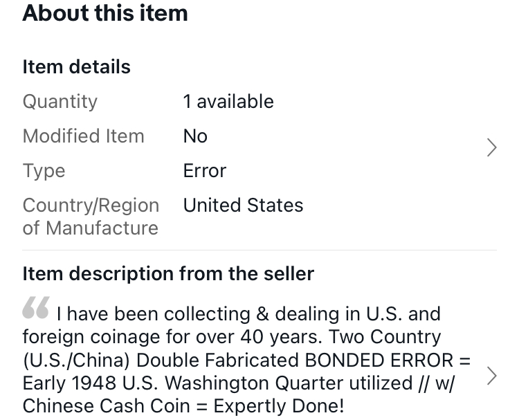The image size is (519, 420).
Task: Select the '1 available' quantity value
Action: coord(228,101)
